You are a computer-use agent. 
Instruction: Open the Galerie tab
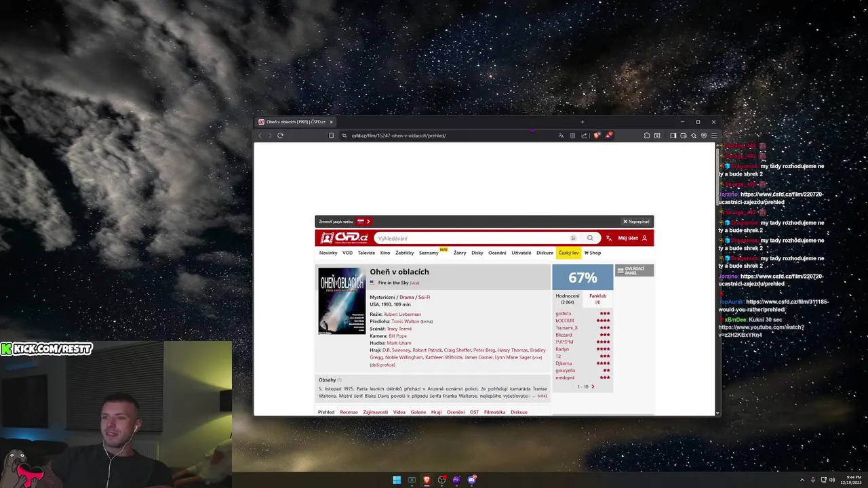418,412
